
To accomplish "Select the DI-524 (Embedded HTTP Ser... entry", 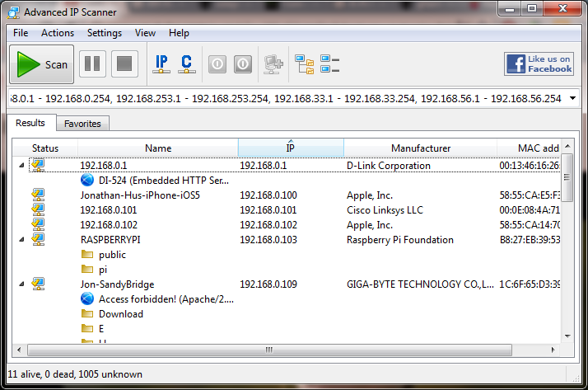I will (x=164, y=181).
